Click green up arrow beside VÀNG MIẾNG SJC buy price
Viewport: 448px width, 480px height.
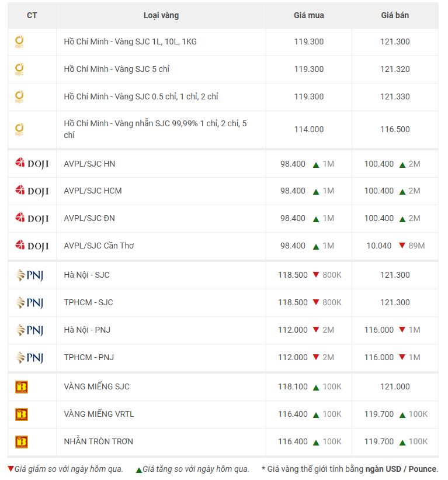316,388
